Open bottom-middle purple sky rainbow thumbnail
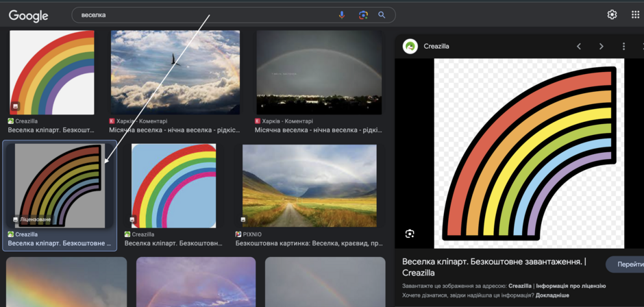 point(196,282)
